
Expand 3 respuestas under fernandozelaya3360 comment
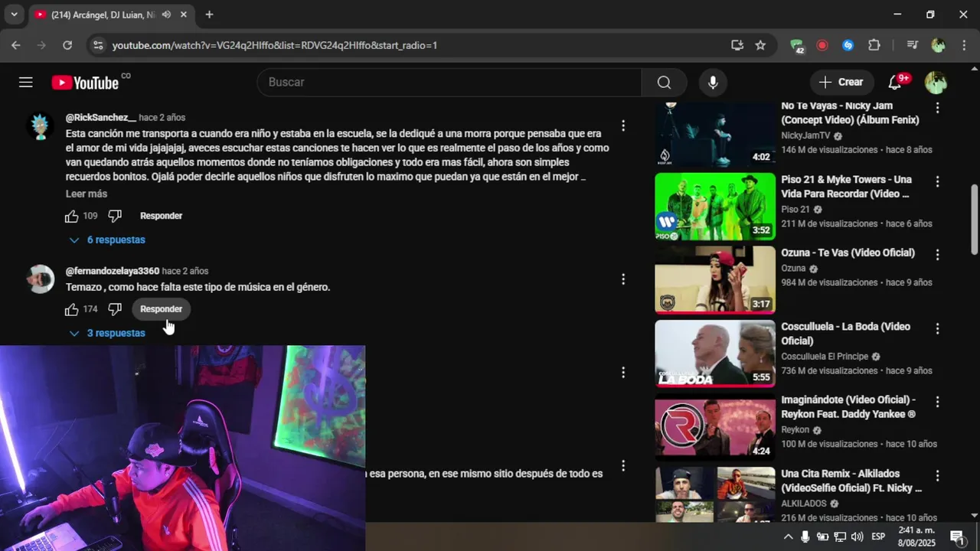click(108, 333)
